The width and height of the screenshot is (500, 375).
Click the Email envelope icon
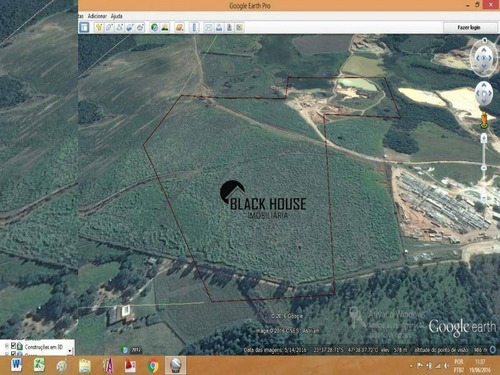click(208, 27)
